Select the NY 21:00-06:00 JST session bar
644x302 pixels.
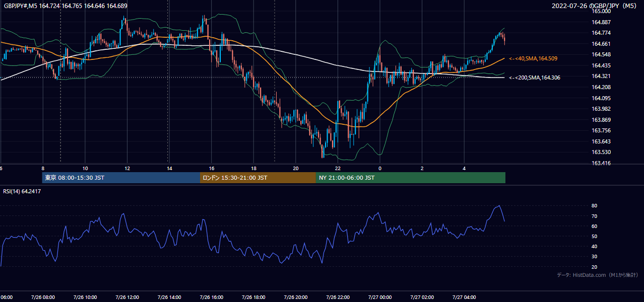410,178
